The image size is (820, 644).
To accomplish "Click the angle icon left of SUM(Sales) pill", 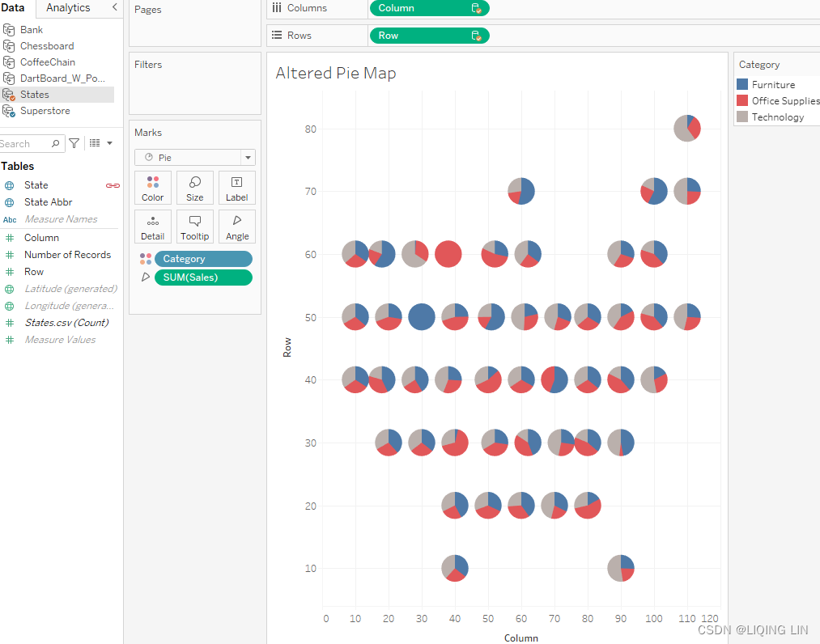I will pyautogui.click(x=146, y=277).
